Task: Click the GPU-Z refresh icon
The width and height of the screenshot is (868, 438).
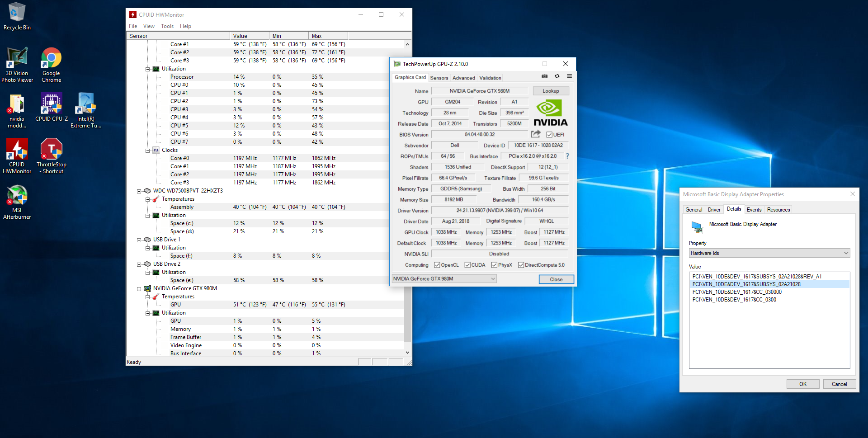Action: [557, 76]
